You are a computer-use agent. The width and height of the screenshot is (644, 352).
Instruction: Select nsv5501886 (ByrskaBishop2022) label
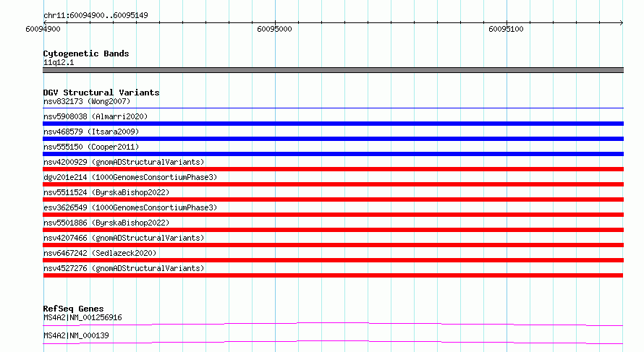pyautogui.click(x=106, y=223)
